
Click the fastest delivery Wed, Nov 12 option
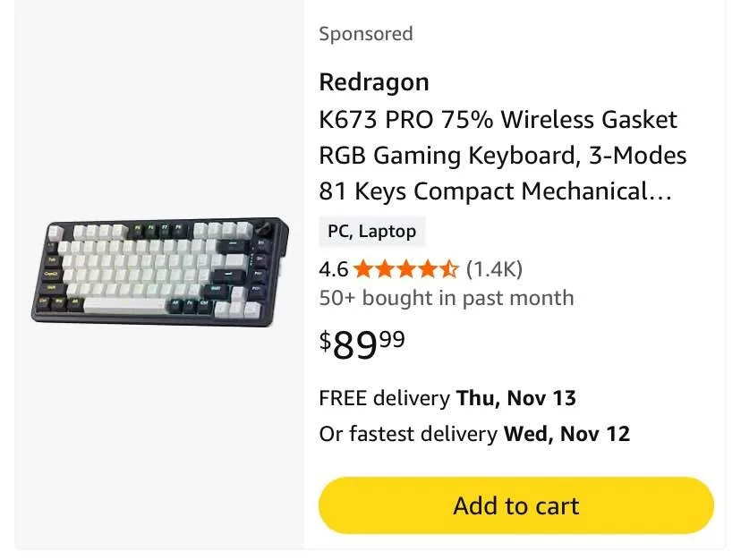(x=474, y=434)
